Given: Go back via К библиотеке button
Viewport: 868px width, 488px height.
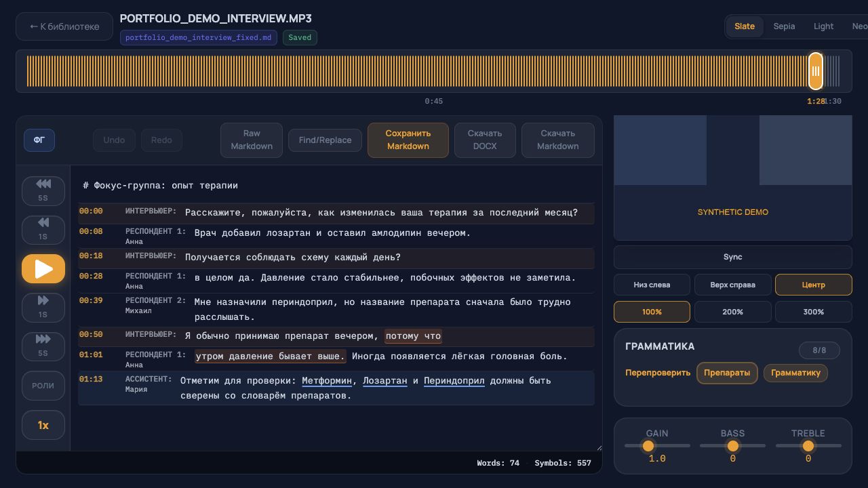Looking at the screenshot, I should click(x=64, y=26).
